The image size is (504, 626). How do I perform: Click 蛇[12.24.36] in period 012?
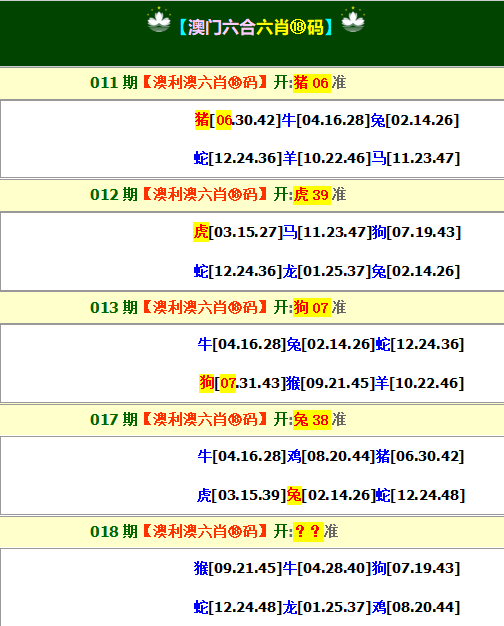238,271
